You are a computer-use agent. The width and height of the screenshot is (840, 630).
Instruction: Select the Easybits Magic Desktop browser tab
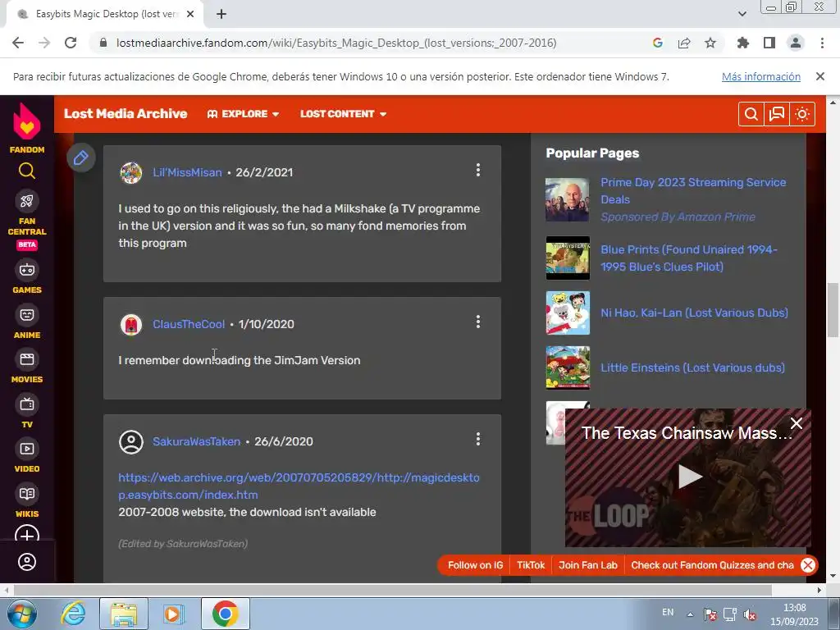(x=104, y=15)
